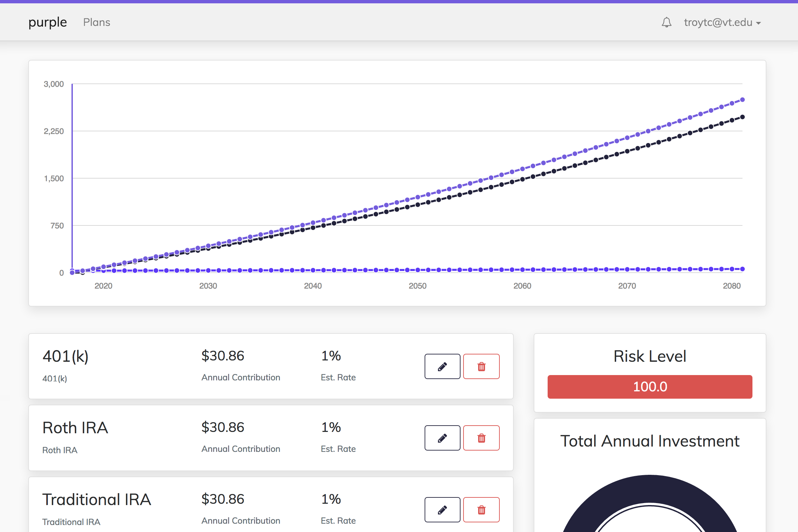798x532 pixels.
Task: Click the Roth IRA $30.86 contribution amount
Action: [x=222, y=427]
